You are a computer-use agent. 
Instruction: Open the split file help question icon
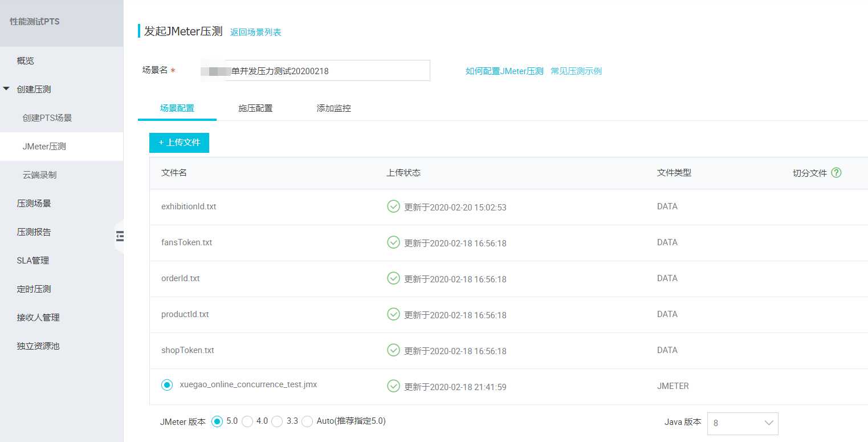pyautogui.click(x=836, y=173)
